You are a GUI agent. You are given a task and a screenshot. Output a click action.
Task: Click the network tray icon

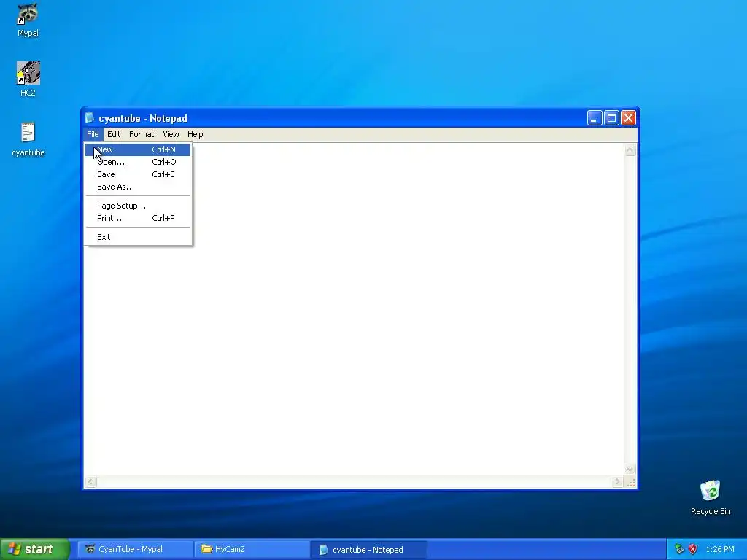pyautogui.click(x=679, y=549)
